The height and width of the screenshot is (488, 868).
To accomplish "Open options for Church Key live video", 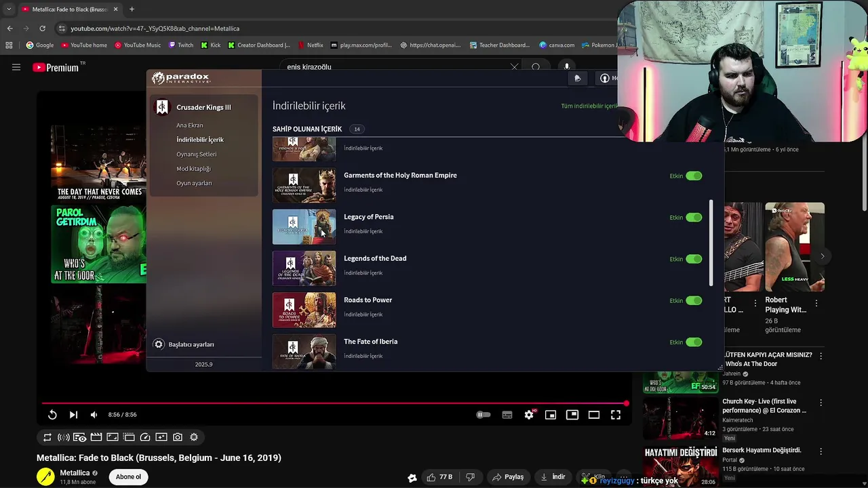I will [821, 403].
